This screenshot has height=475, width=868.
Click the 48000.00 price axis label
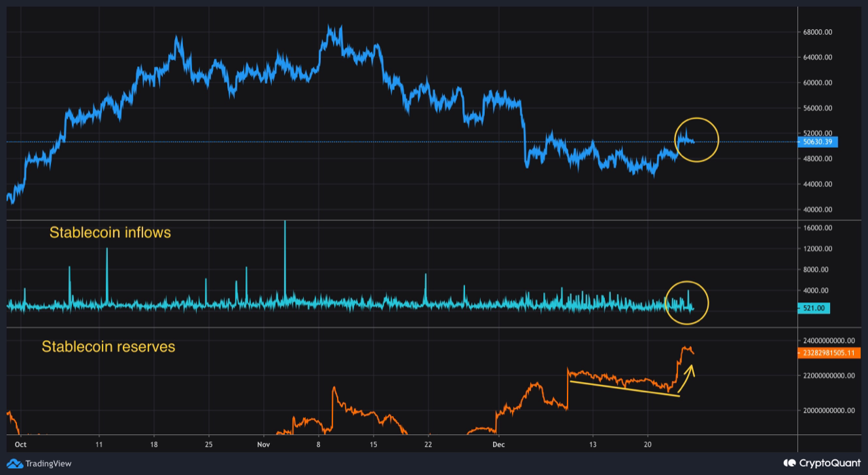click(818, 159)
